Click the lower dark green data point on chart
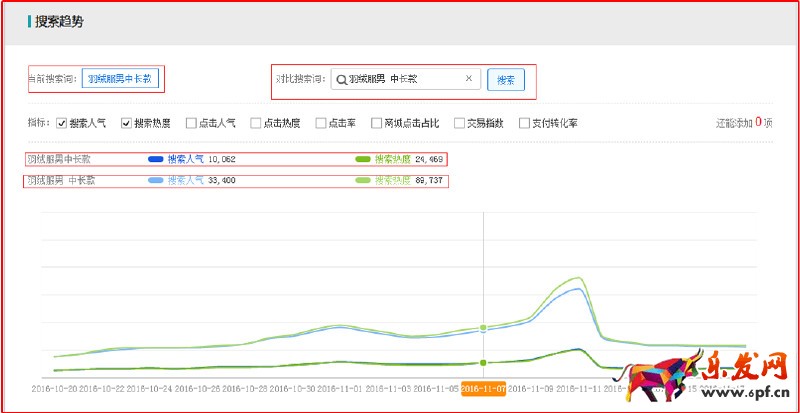The height and width of the screenshot is (413, 800). 483,362
